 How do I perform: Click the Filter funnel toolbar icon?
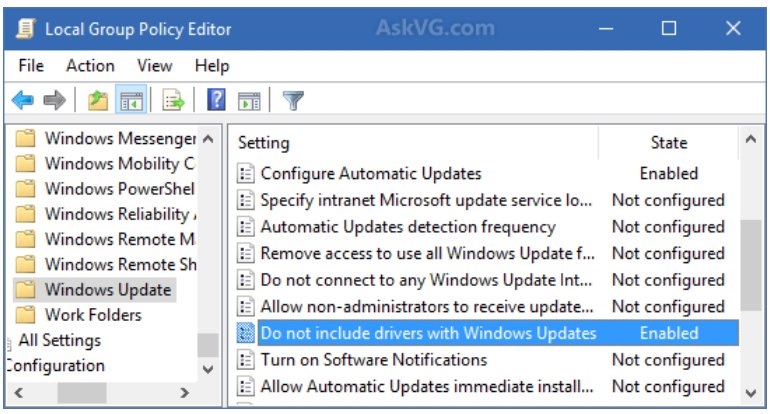click(292, 100)
